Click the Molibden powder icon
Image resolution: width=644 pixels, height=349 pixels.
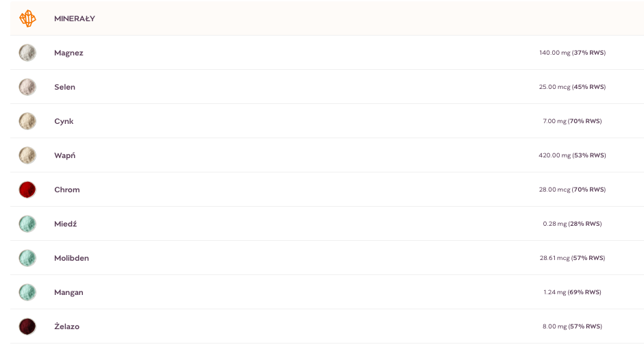point(27,259)
